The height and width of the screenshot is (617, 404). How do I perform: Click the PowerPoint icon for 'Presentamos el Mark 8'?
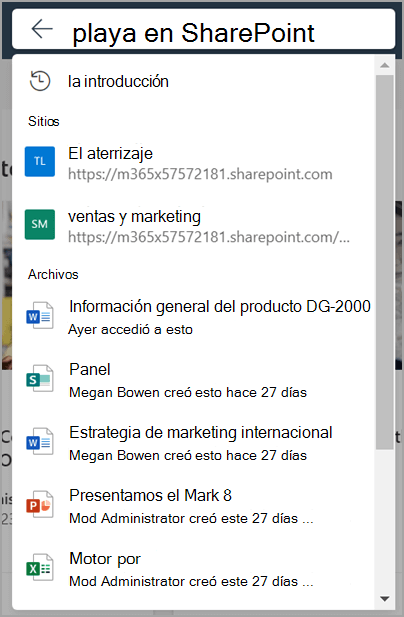(40, 504)
